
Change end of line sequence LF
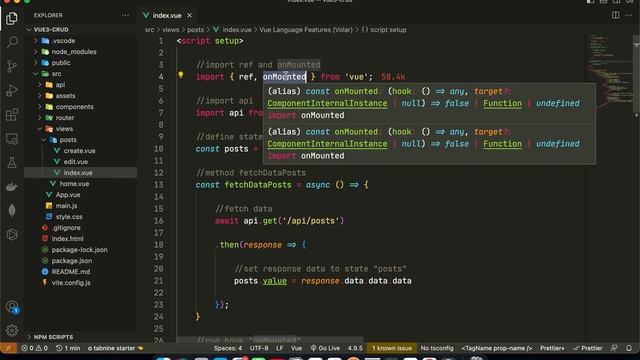click(x=280, y=348)
